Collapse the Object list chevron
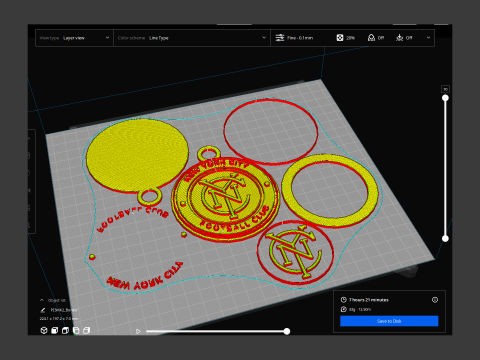480x360 pixels. [42, 300]
